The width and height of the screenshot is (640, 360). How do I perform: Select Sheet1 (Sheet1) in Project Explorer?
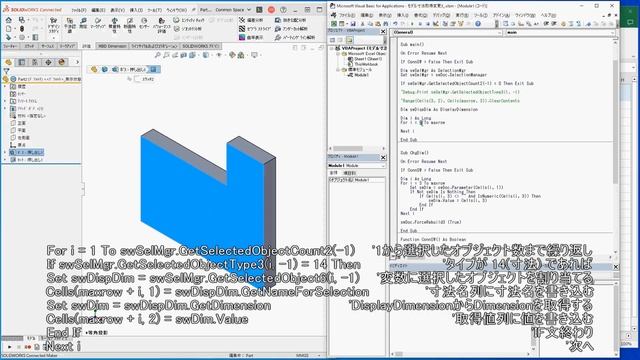[365, 59]
